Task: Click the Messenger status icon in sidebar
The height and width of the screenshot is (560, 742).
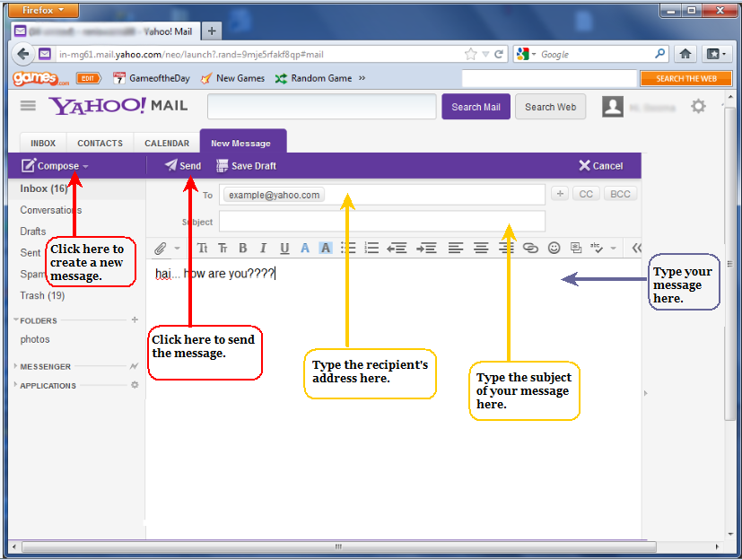Action: point(135,366)
